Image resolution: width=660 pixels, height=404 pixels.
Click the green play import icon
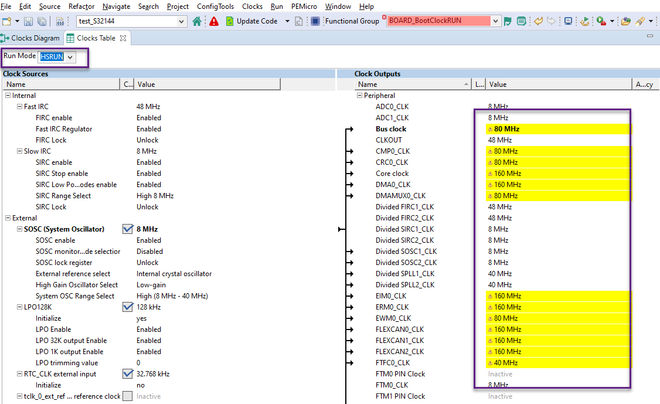pyautogui.click(x=585, y=21)
